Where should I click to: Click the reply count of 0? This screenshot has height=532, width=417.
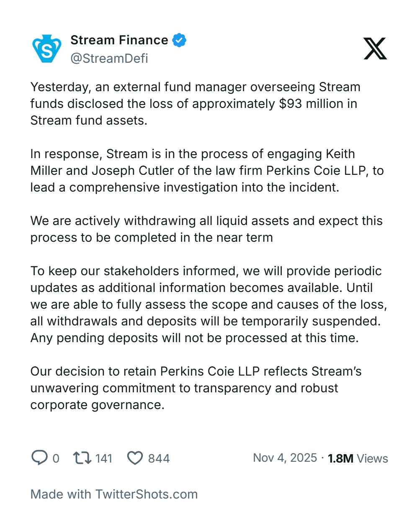56,458
